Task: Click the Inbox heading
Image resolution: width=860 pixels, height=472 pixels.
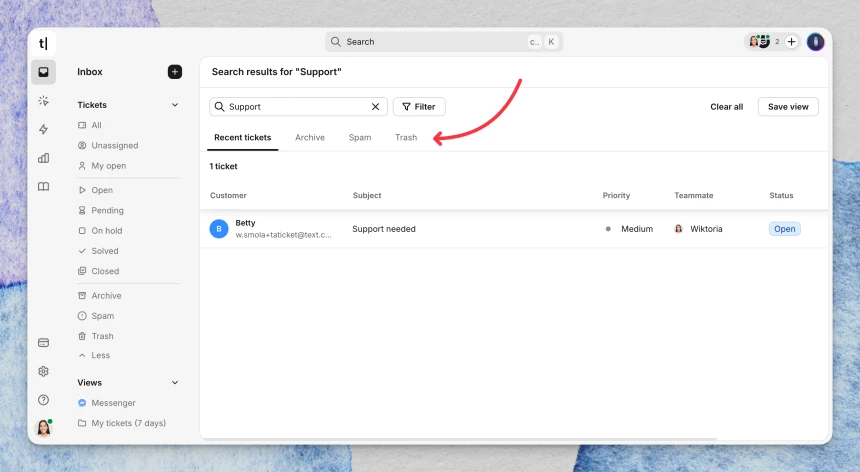Action: [90, 72]
